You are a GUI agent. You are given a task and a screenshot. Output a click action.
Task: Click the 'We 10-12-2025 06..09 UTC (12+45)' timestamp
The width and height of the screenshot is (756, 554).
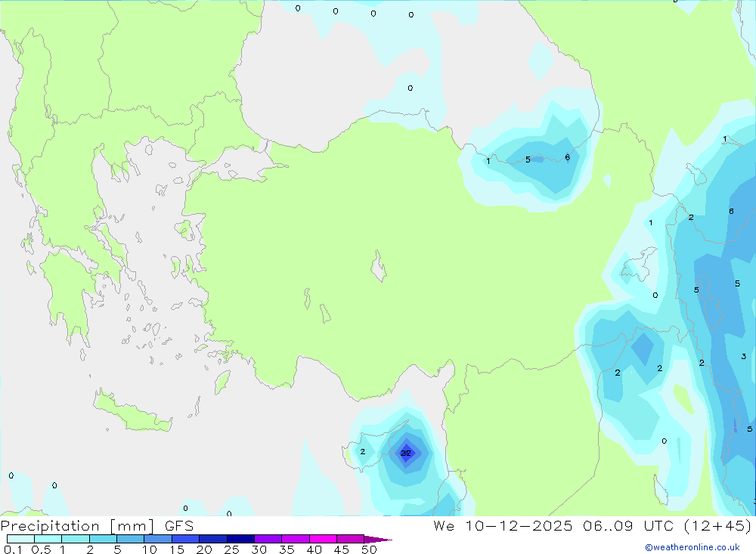593,525
